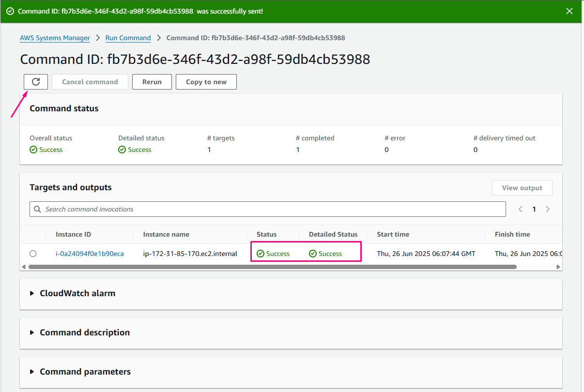This screenshot has width=584, height=392.
Task: Open AWS Systems Manager breadcrumb link
Action: pos(55,38)
